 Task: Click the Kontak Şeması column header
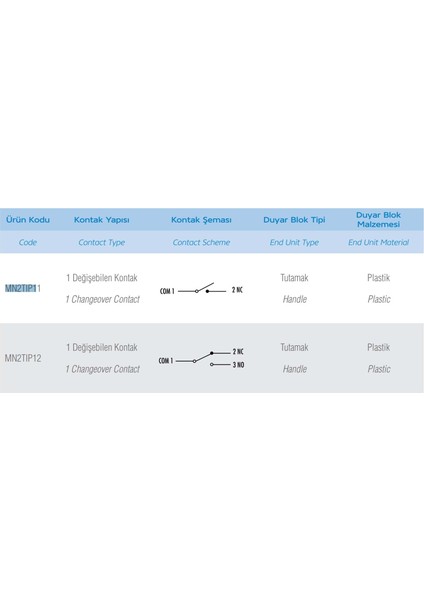[201, 220]
